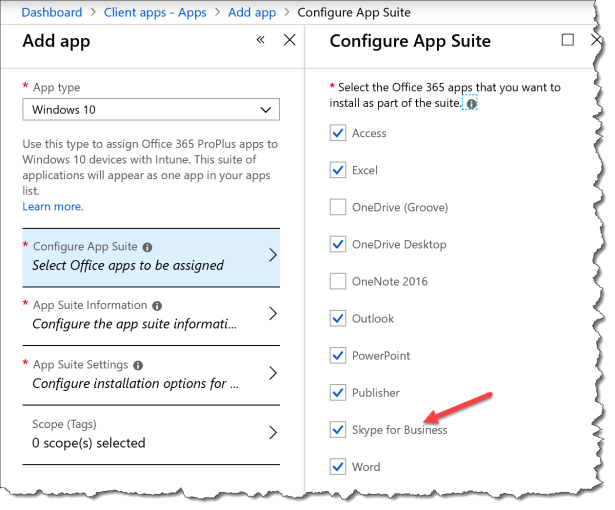Open the App type Windows 10 dropdown
Screen dimensions: 615x510
click(x=151, y=109)
